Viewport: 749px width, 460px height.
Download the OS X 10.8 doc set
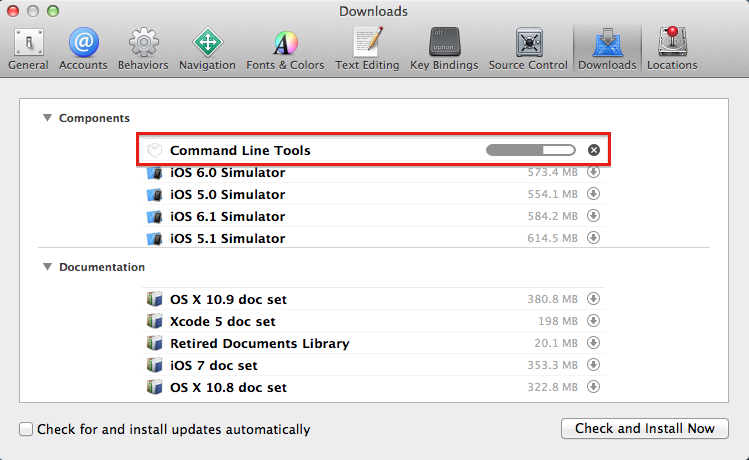(593, 386)
